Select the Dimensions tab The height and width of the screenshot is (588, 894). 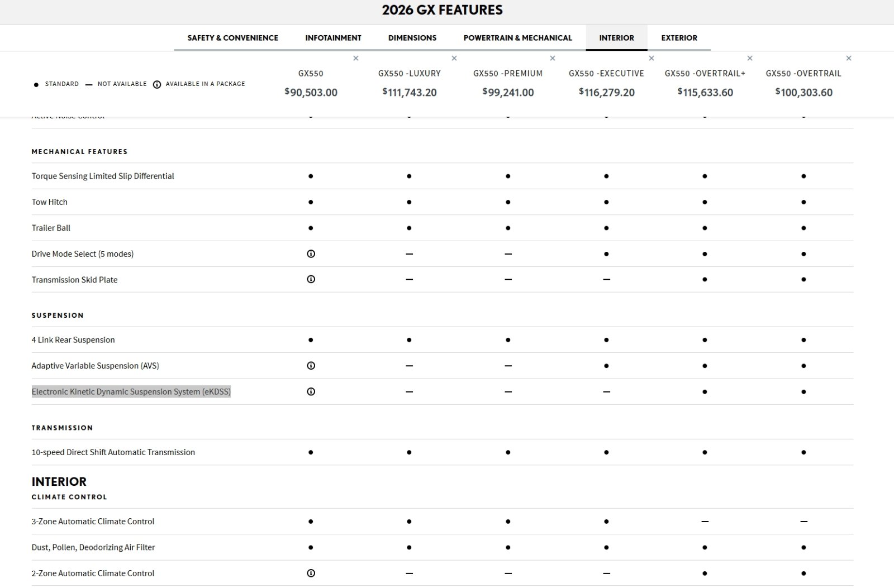(412, 38)
